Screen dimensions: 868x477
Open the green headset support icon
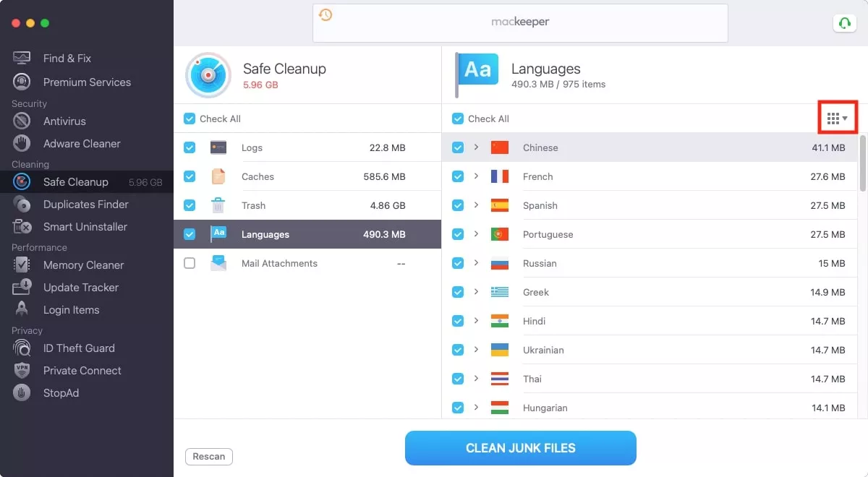pyautogui.click(x=844, y=23)
